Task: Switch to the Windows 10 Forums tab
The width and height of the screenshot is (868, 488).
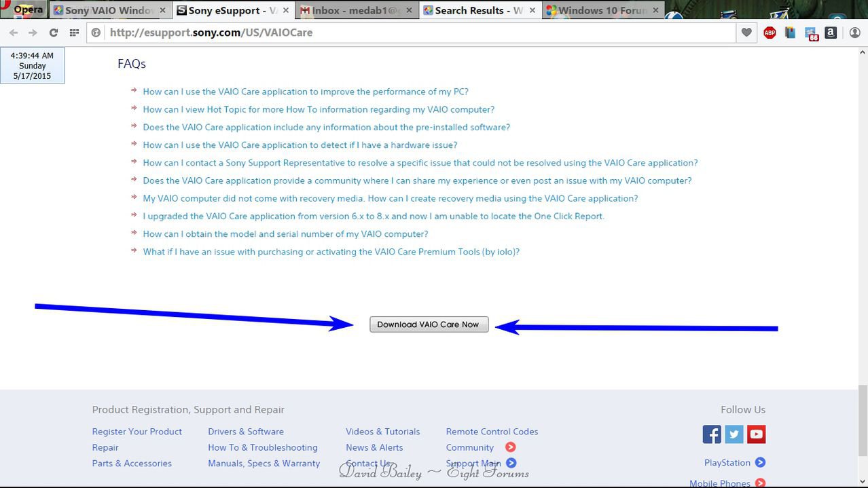Action: pos(601,11)
